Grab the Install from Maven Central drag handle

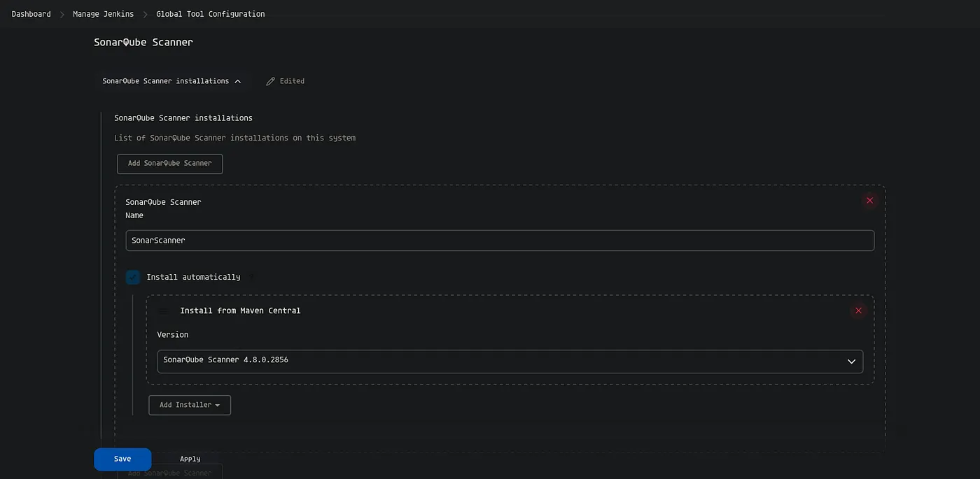pos(163,310)
